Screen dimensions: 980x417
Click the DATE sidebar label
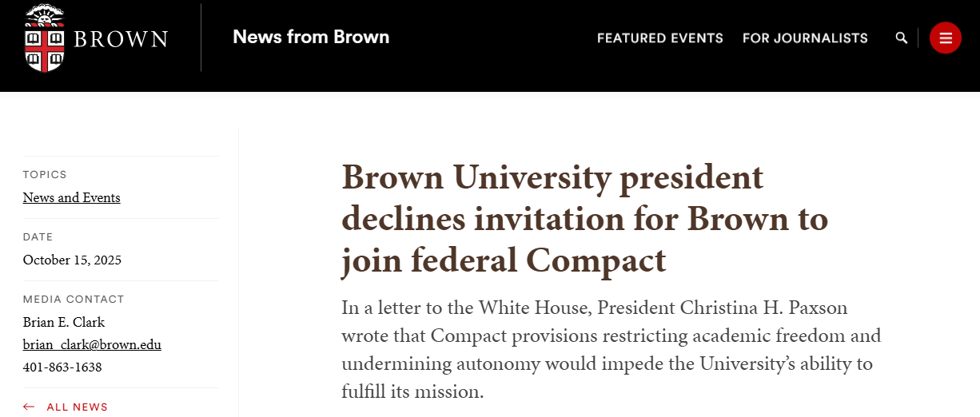(38, 236)
